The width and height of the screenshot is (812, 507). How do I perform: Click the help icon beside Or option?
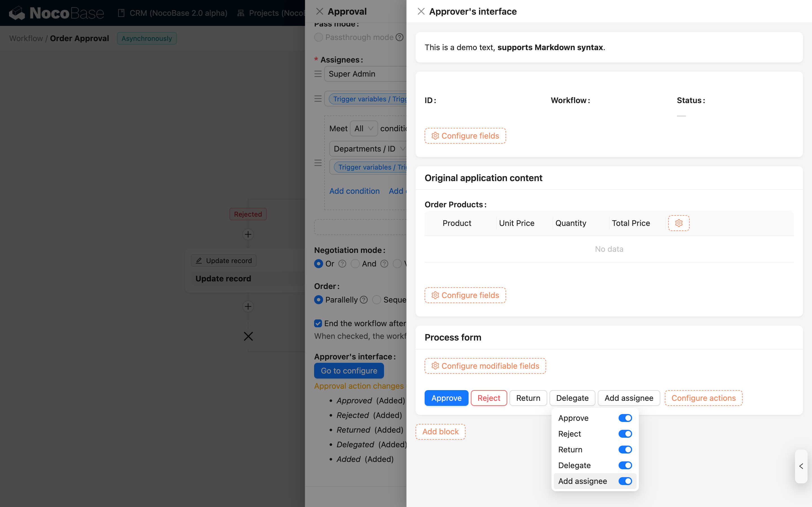[342, 264]
